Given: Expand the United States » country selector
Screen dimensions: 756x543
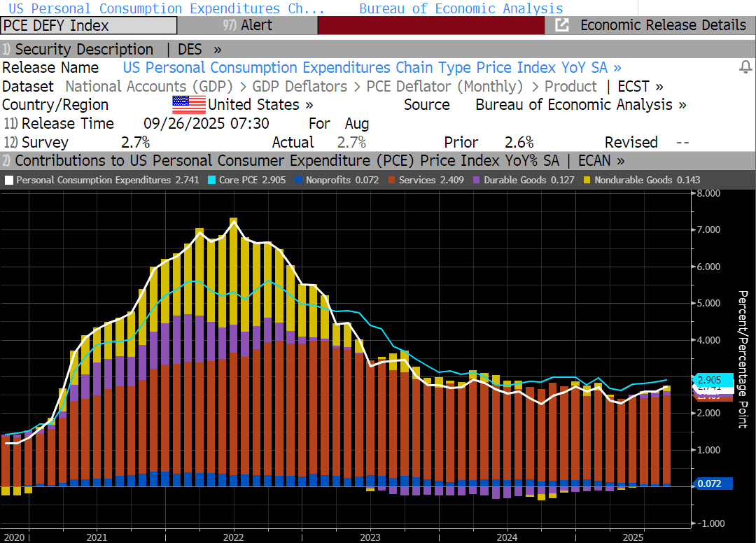Looking at the screenshot, I should click(260, 104).
